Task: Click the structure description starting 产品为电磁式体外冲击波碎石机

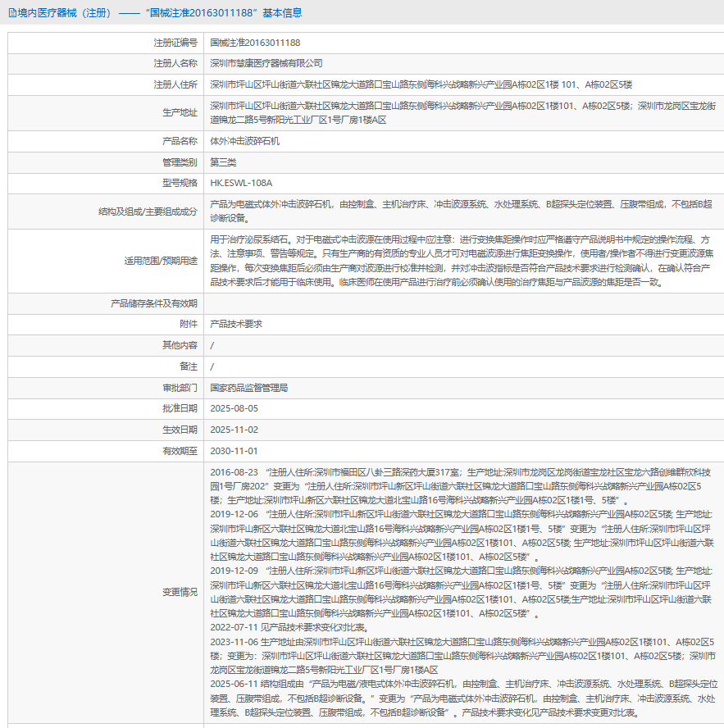Action: pos(461,212)
